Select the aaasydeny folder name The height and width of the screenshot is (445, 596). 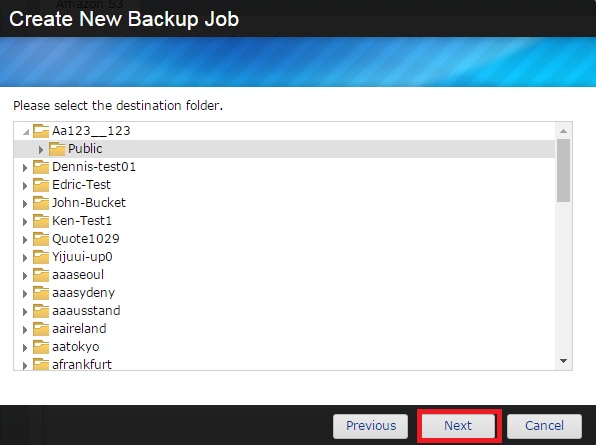(83, 293)
